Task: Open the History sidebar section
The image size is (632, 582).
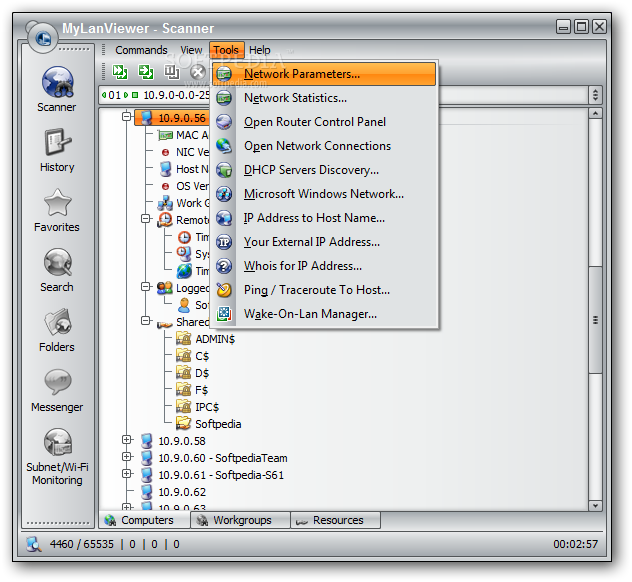Action: click(57, 150)
